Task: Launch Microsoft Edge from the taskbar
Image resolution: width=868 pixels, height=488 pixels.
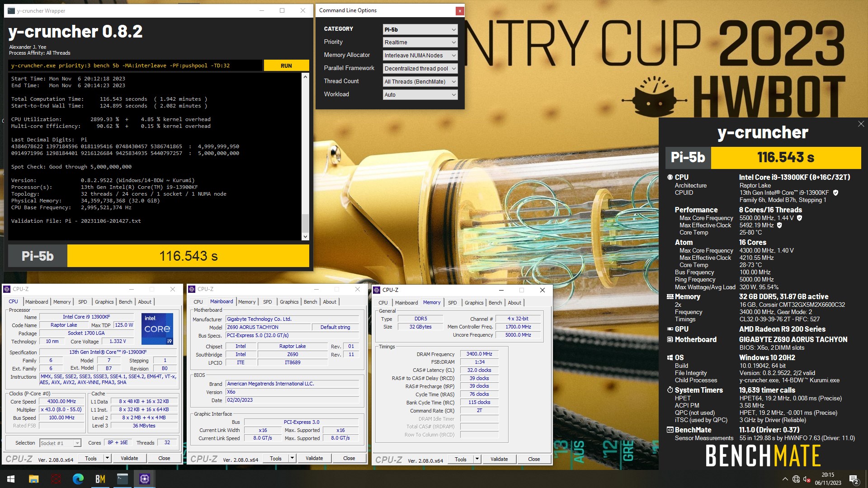Action: coord(78,479)
